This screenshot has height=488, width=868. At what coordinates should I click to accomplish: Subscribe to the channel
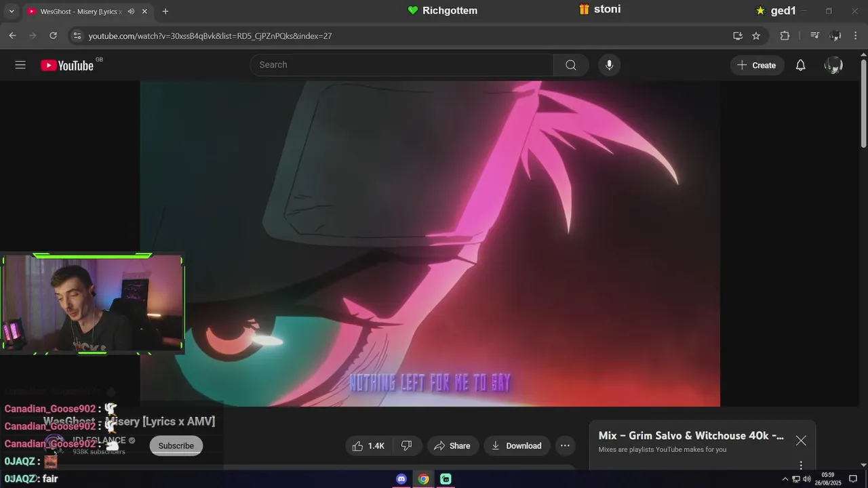pyautogui.click(x=176, y=445)
